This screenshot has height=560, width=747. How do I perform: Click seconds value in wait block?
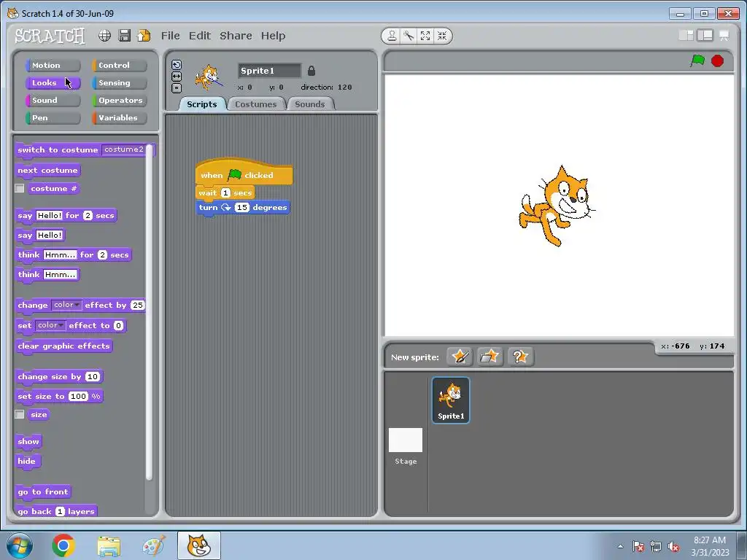[226, 192]
